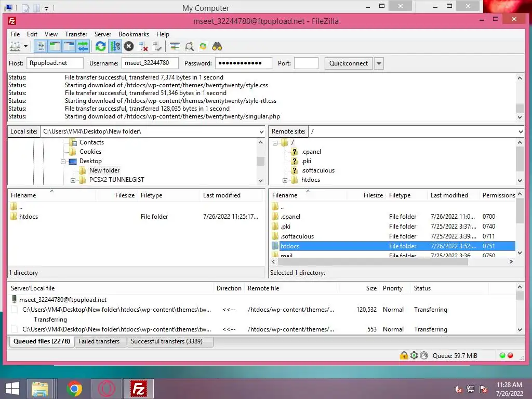
Task: Expand htdocs in the remote tree
Action: tap(285, 180)
